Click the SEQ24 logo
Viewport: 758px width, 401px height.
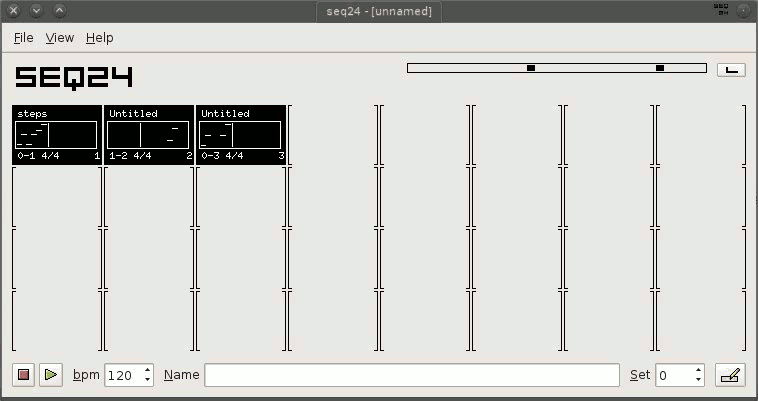(74, 77)
